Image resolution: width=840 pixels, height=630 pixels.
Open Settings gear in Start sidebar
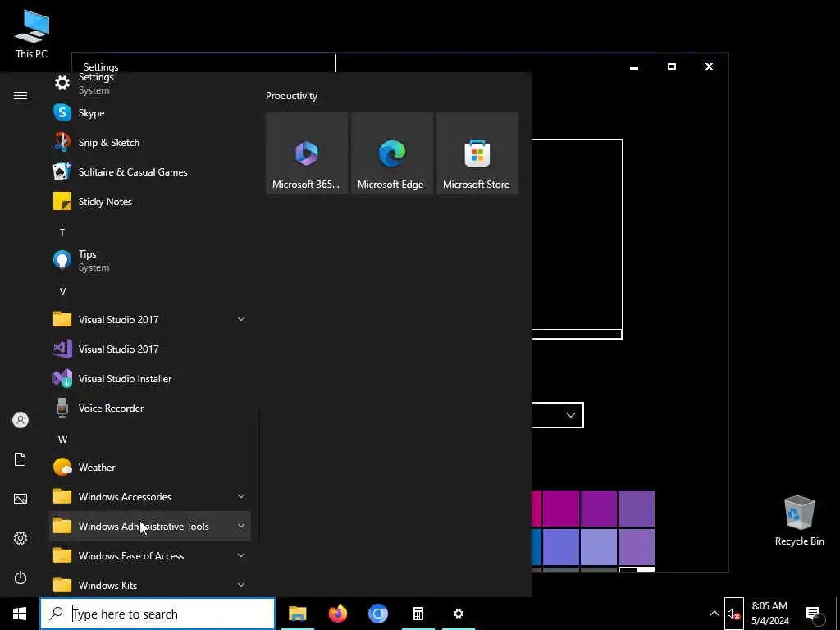21,538
